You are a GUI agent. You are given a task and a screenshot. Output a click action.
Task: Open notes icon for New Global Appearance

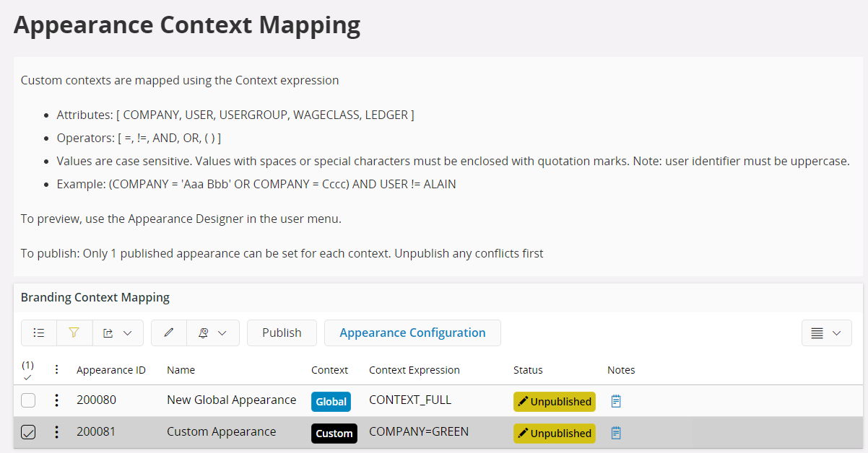pyautogui.click(x=616, y=401)
